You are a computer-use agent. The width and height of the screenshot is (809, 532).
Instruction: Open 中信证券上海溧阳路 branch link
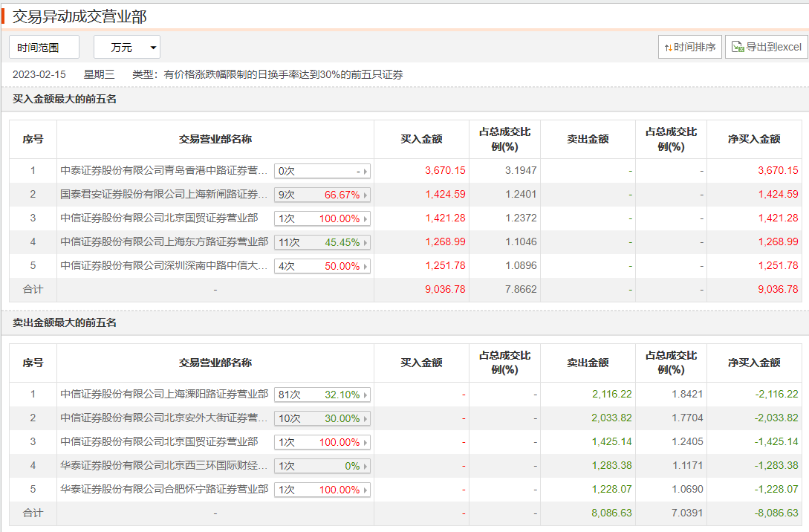(164, 395)
